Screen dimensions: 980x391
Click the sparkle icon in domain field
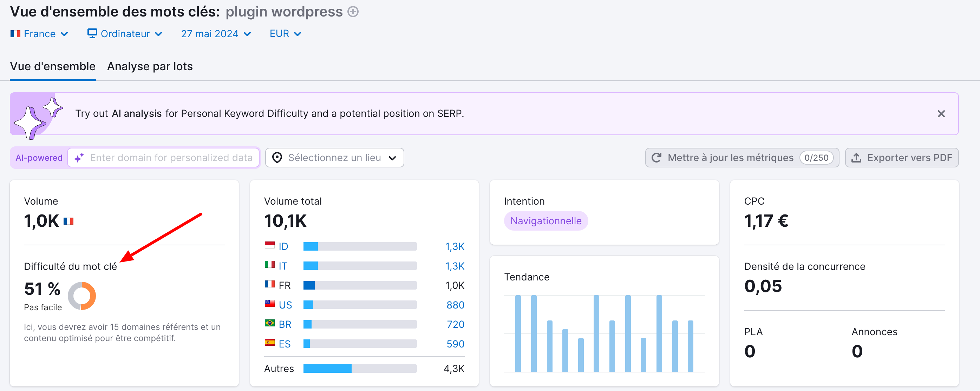click(x=79, y=158)
